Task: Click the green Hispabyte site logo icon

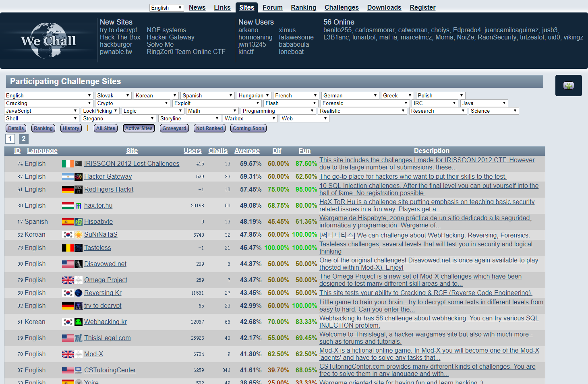Action: tap(79, 221)
